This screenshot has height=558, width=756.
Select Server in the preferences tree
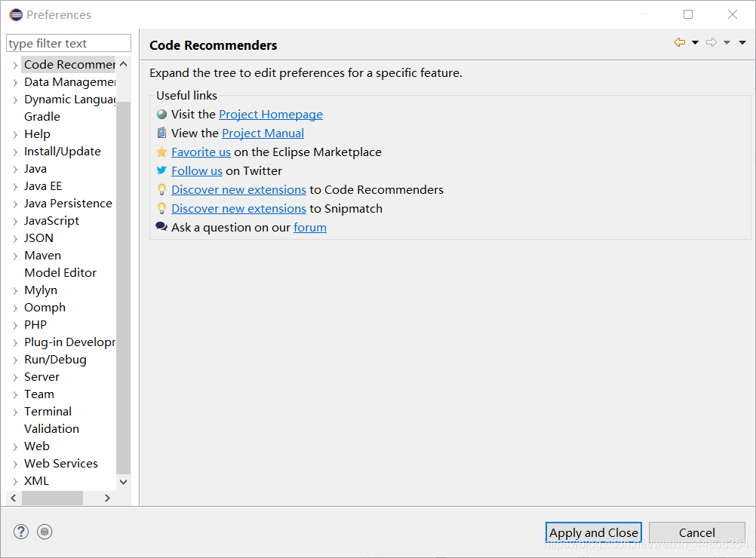[x=42, y=377]
